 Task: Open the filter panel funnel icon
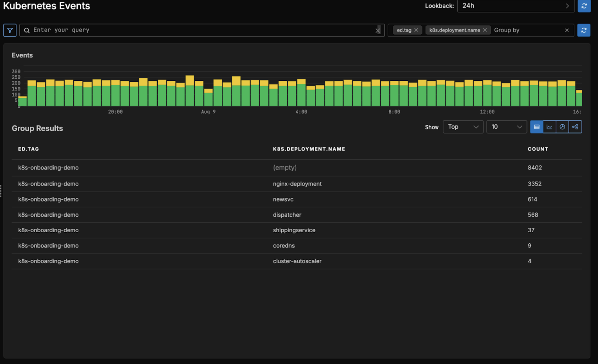pos(10,30)
